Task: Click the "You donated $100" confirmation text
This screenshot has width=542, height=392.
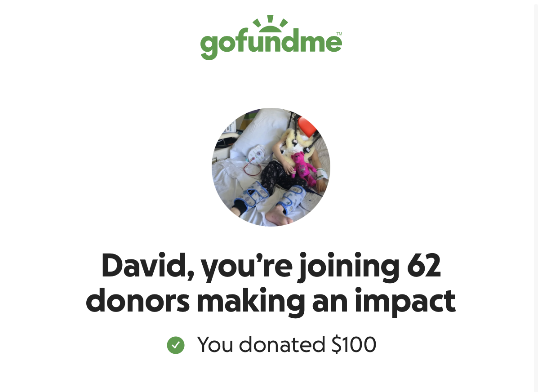Action: click(287, 345)
